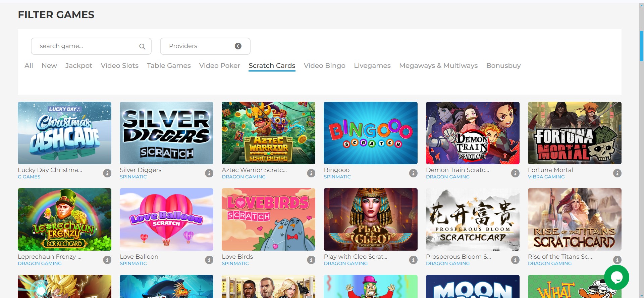Open info for Lucky Day Christmas game
The height and width of the screenshot is (298, 644).
point(107,173)
